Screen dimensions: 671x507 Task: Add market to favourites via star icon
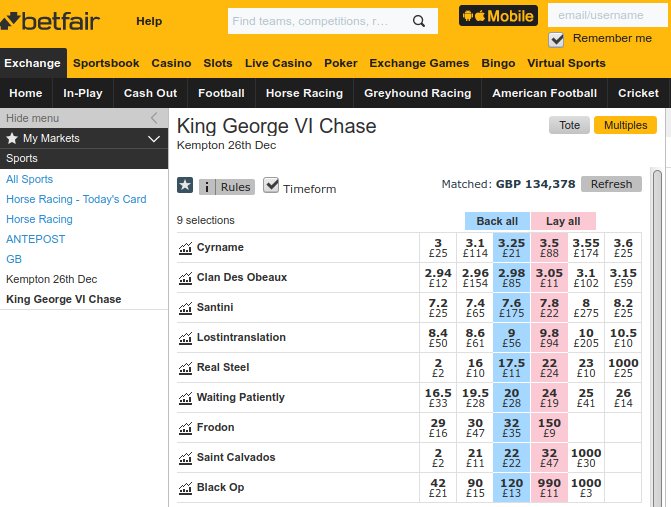click(185, 186)
